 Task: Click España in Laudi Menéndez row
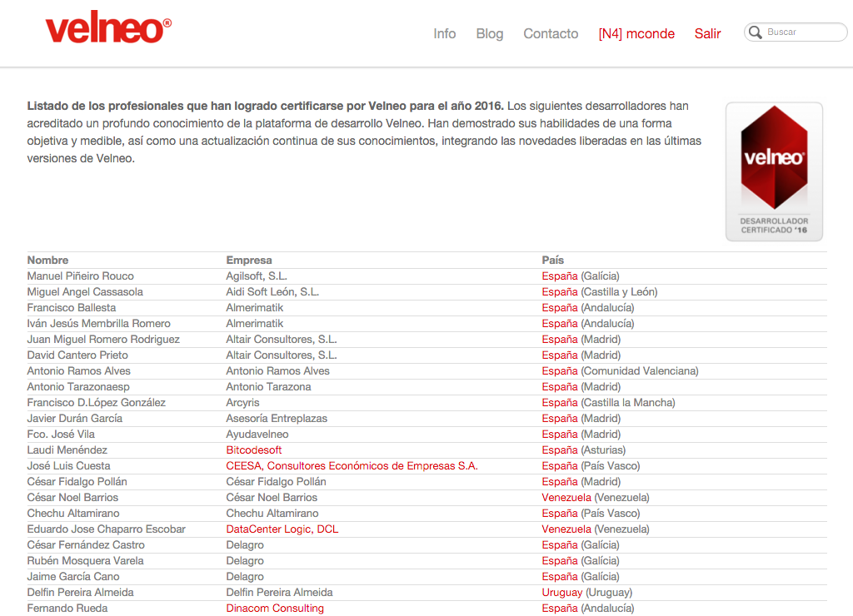pos(559,450)
